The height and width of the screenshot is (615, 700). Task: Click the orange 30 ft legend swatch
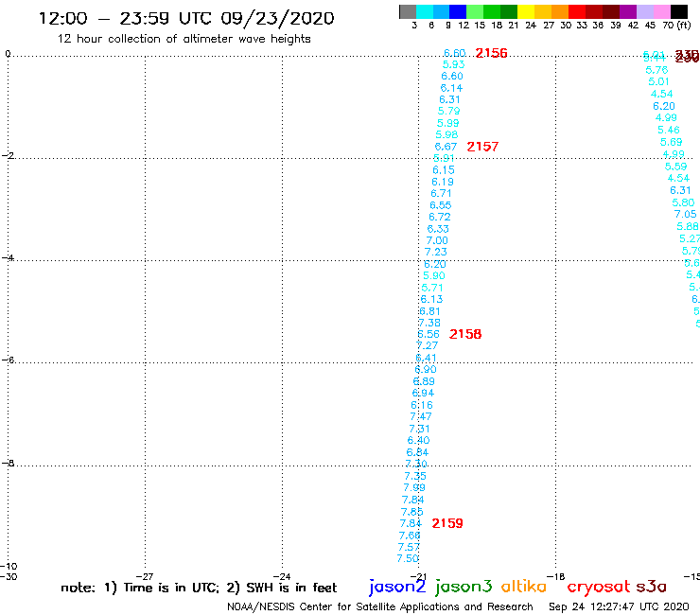560,11
